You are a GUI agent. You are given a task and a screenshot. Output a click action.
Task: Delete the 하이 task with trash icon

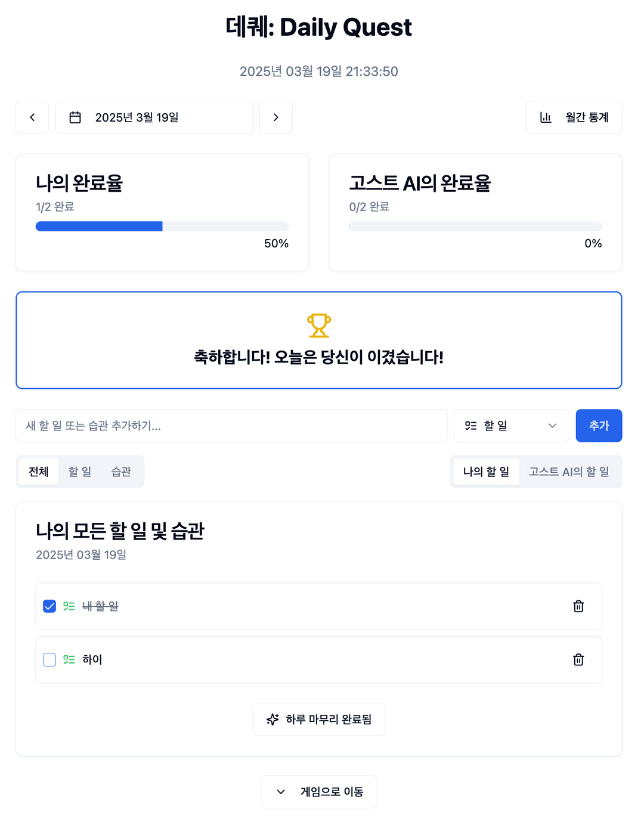578,660
